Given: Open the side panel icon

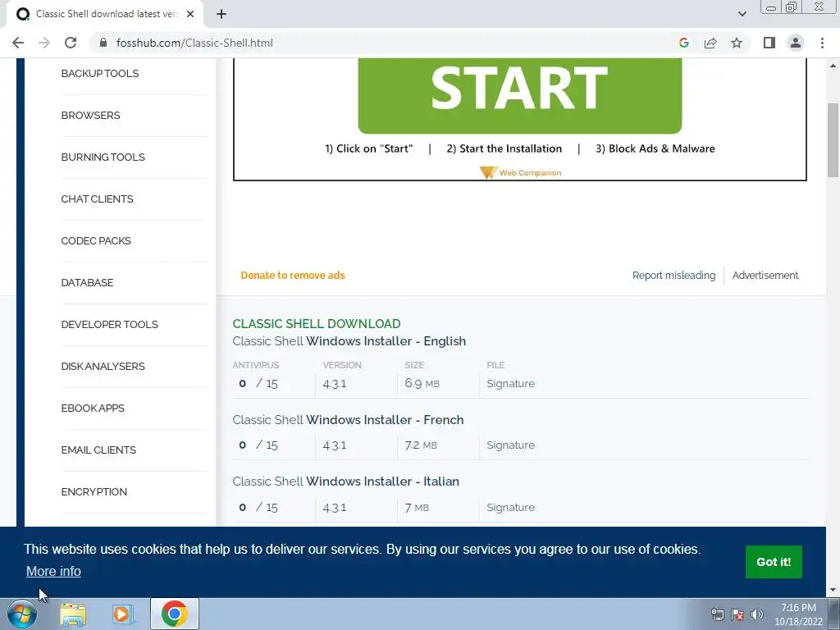Looking at the screenshot, I should point(769,43).
